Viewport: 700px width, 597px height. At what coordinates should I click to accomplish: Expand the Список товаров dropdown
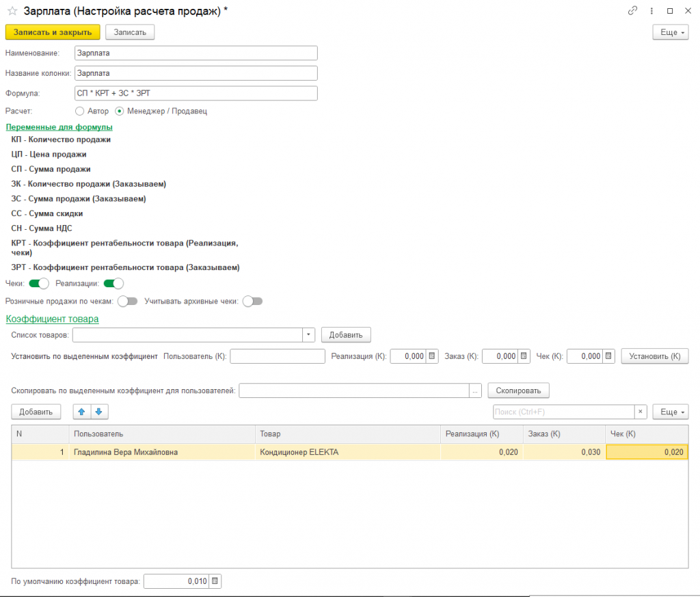pos(308,335)
